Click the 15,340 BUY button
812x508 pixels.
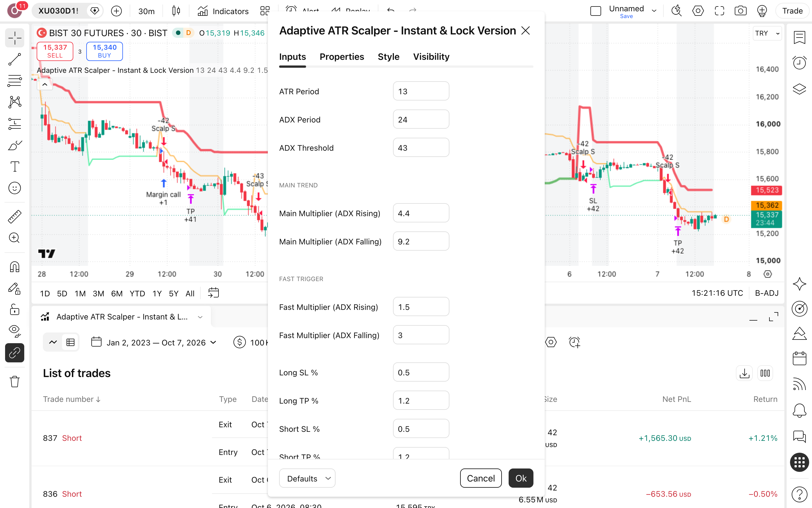104,51
